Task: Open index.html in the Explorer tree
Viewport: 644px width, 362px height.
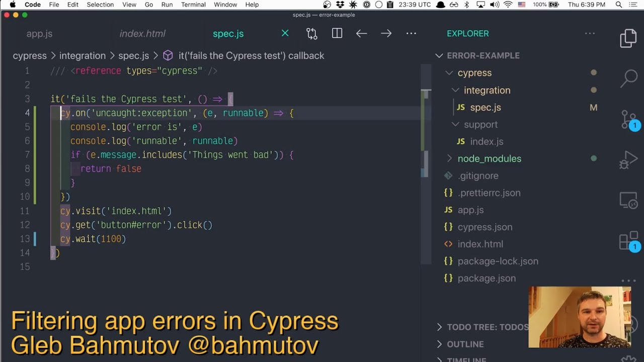Action: point(480,244)
